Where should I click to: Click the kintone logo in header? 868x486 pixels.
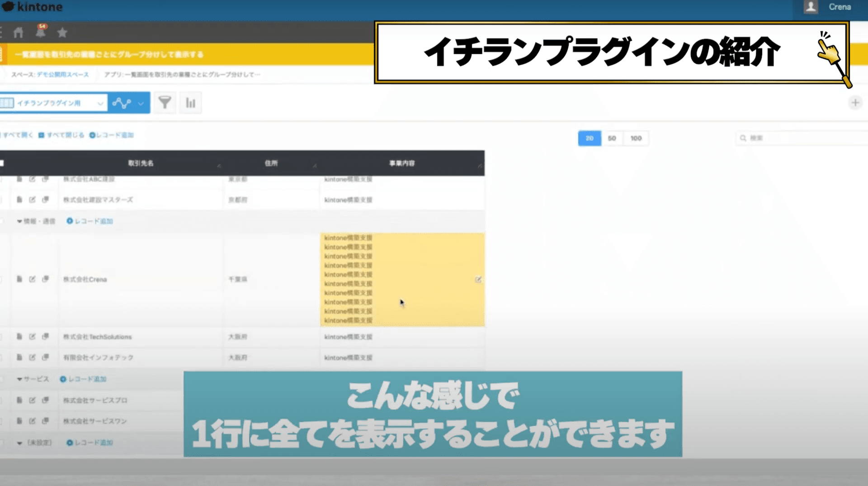tap(32, 7)
